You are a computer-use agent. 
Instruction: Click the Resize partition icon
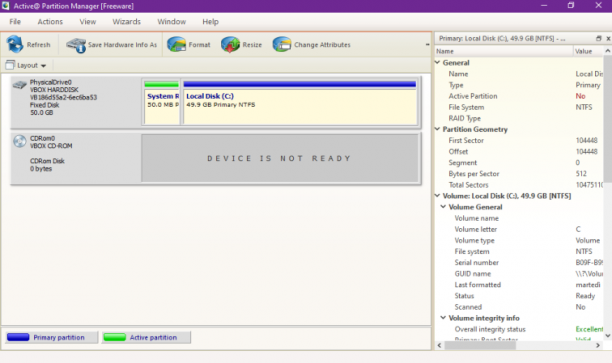[x=230, y=44]
